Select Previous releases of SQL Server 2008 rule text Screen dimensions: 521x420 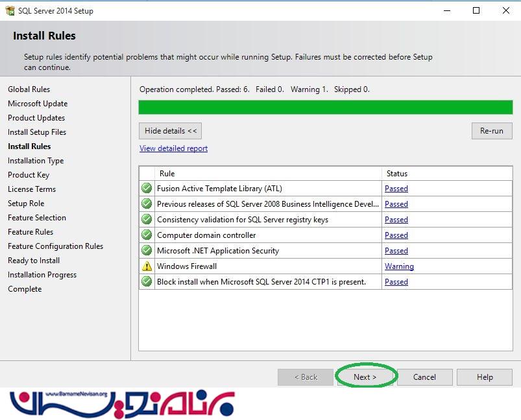(268, 204)
